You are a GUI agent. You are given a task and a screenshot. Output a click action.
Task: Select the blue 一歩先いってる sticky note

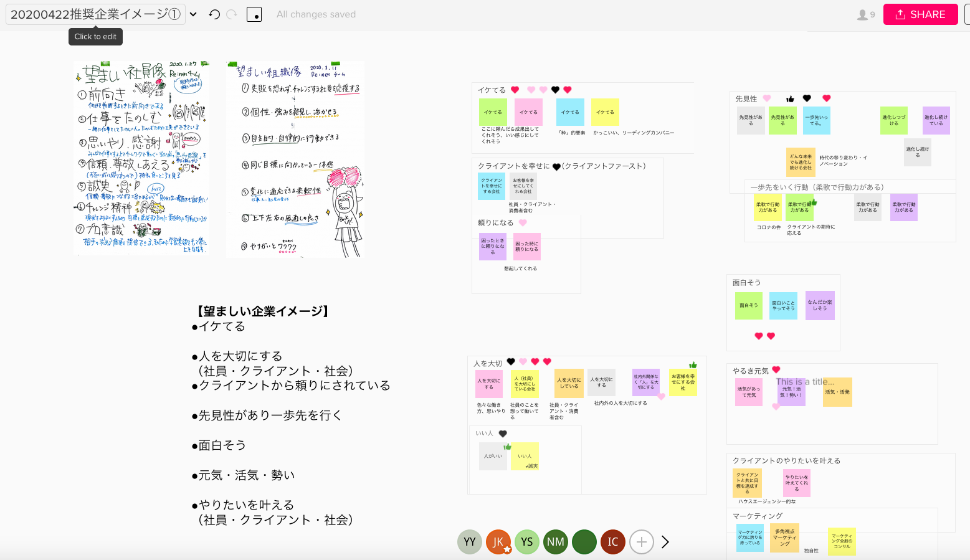coord(816,120)
